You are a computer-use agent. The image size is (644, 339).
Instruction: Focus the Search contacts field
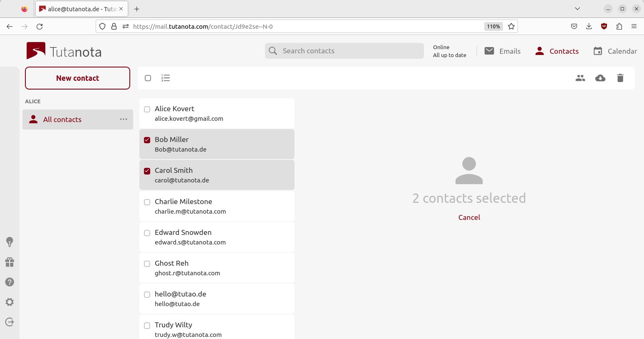point(344,51)
